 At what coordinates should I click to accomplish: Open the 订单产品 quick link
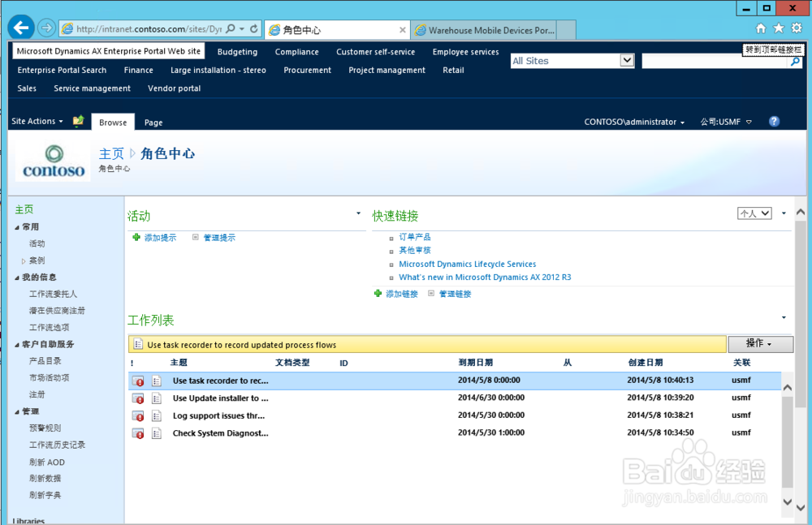[x=414, y=237]
